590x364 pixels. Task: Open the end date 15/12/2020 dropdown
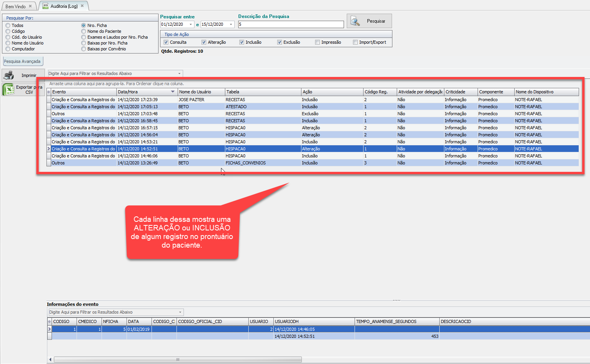[231, 24]
